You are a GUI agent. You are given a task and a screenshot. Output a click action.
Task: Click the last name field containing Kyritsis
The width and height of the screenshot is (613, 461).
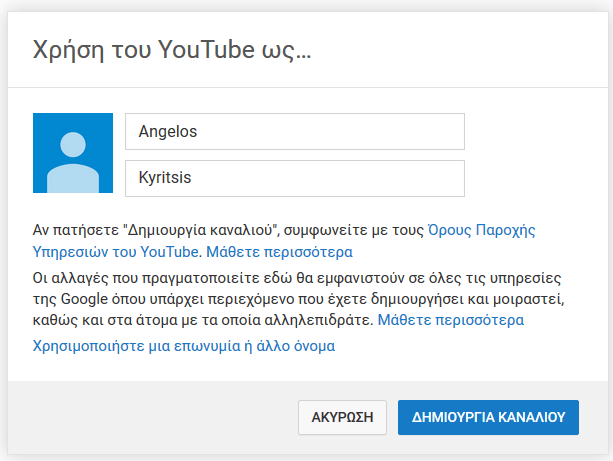coord(295,178)
